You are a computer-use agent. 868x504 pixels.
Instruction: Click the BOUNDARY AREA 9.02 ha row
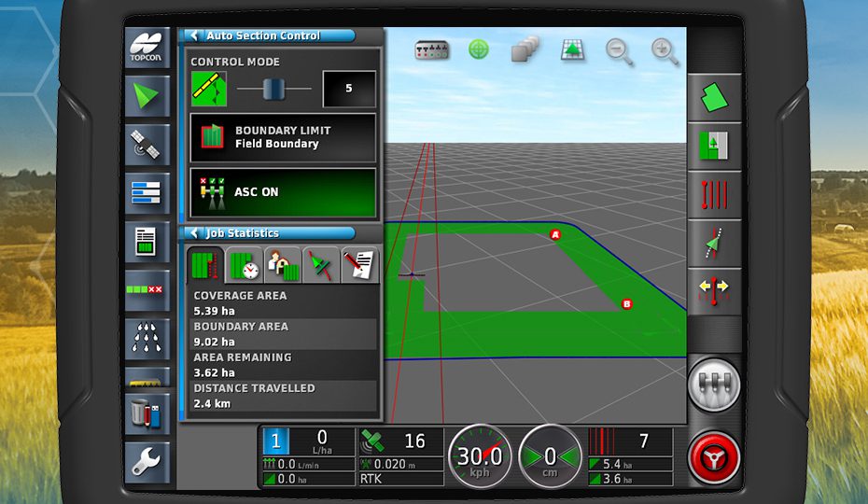tap(283, 334)
